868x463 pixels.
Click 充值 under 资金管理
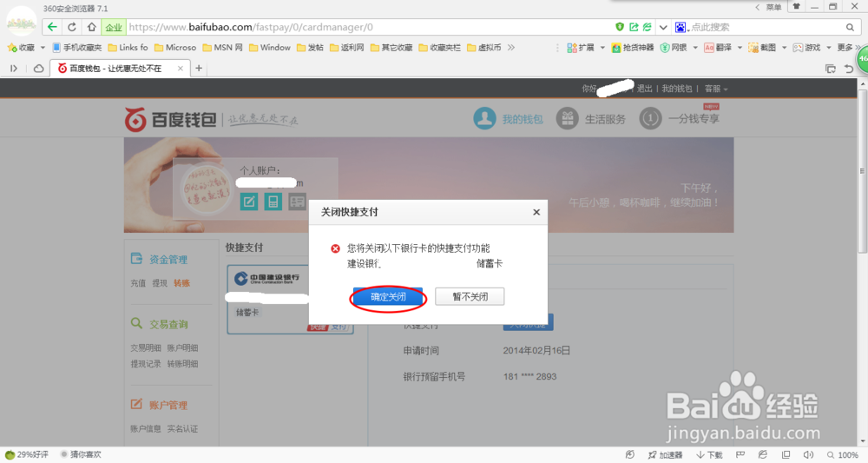138,283
